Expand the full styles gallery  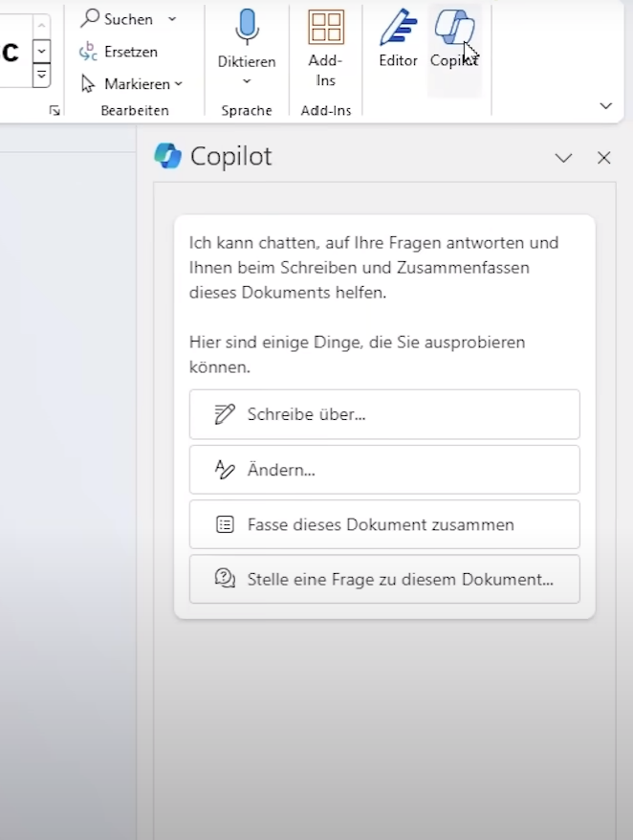pyautogui.click(x=42, y=76)
